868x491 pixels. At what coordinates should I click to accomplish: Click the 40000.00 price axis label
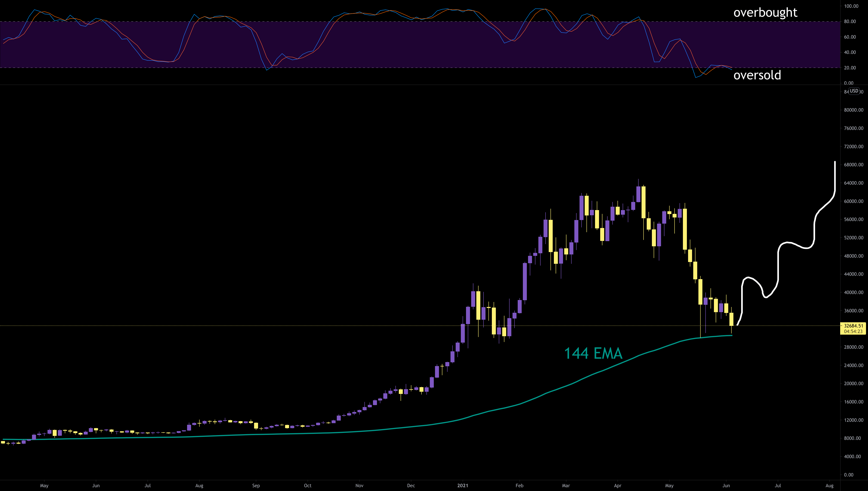pos(853,292)
